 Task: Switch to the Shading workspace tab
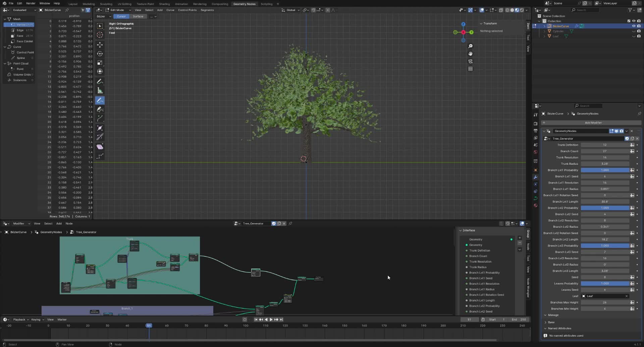point(164,4)
